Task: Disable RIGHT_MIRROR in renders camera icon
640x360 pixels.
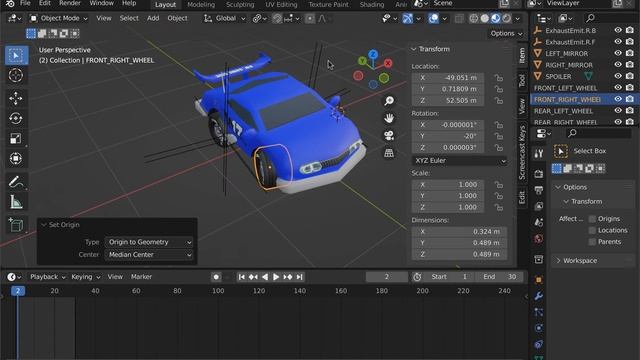Action: coord(629,65)
